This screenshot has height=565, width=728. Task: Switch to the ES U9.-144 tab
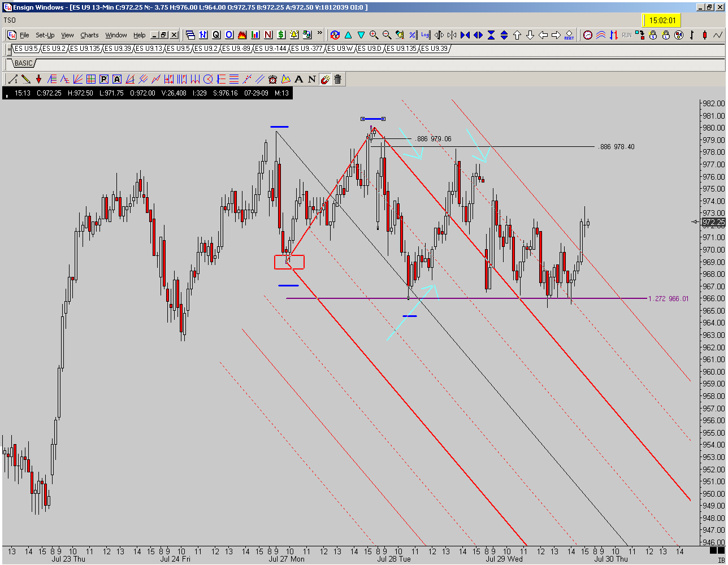coord(271,49)
